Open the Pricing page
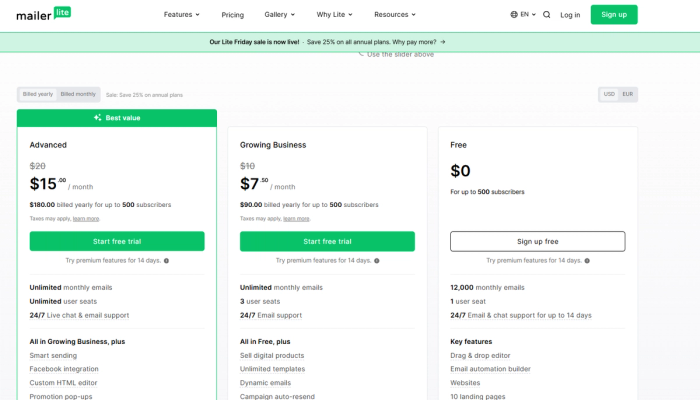Screen dimensions: 700x400 coord(233,15)
